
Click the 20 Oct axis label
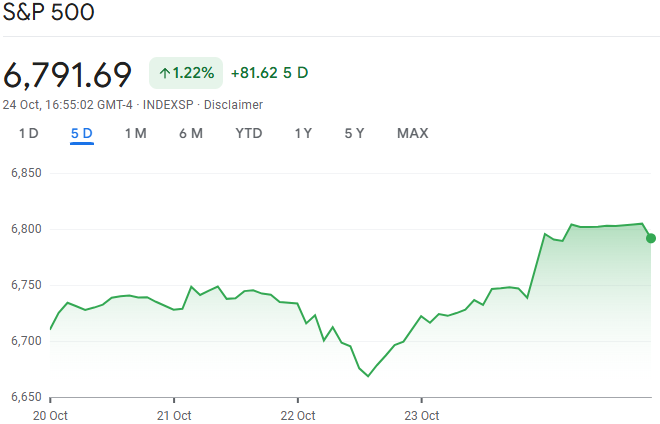pyautogui.click(x=50, y=416)
